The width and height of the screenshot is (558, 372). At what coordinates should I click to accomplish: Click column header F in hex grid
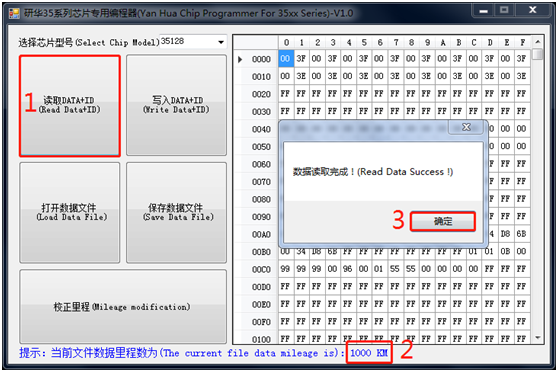(522, 43)
